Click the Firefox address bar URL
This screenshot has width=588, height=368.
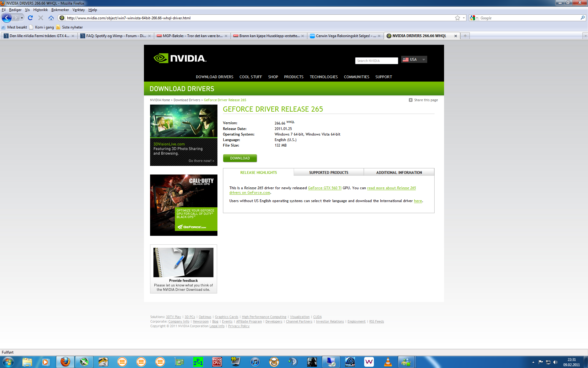click(x=129, y=18)
